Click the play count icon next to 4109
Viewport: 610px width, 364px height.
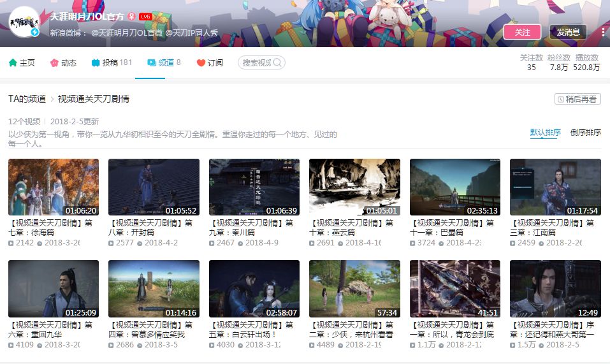[x=11, y=346]
